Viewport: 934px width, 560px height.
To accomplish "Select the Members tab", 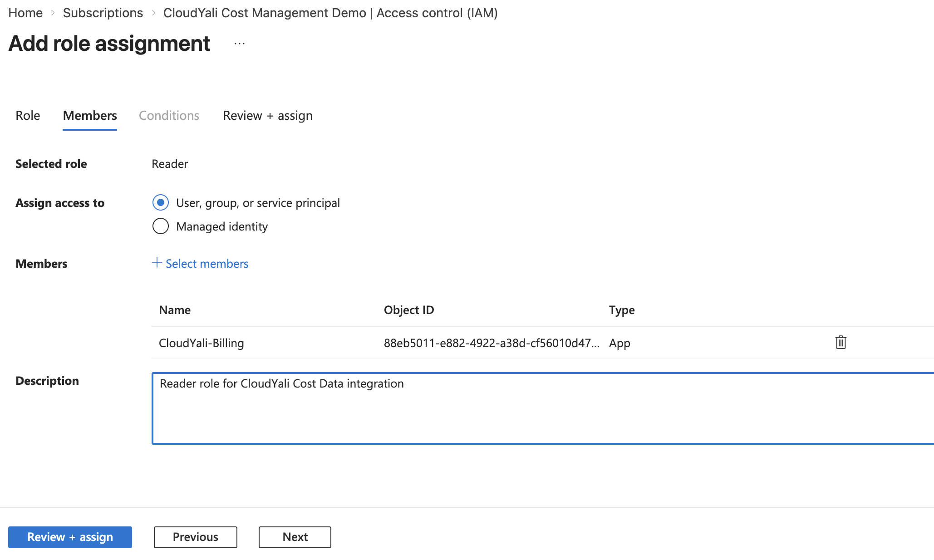I will [89, 116].
